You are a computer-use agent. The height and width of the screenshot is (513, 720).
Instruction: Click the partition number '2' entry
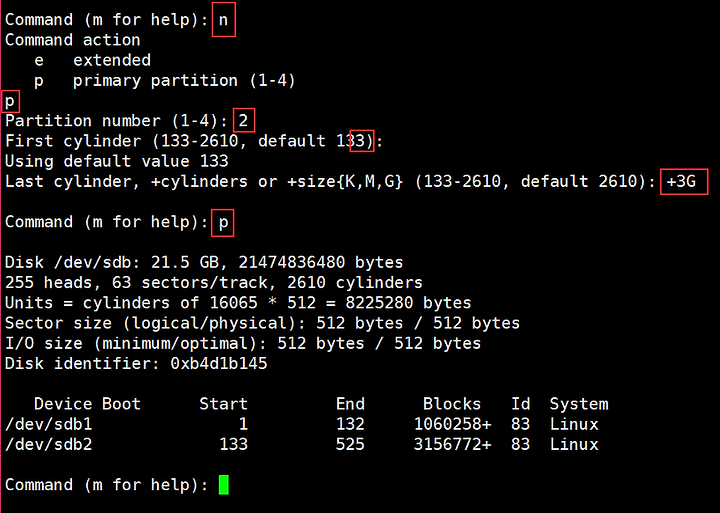coord(243,121)
